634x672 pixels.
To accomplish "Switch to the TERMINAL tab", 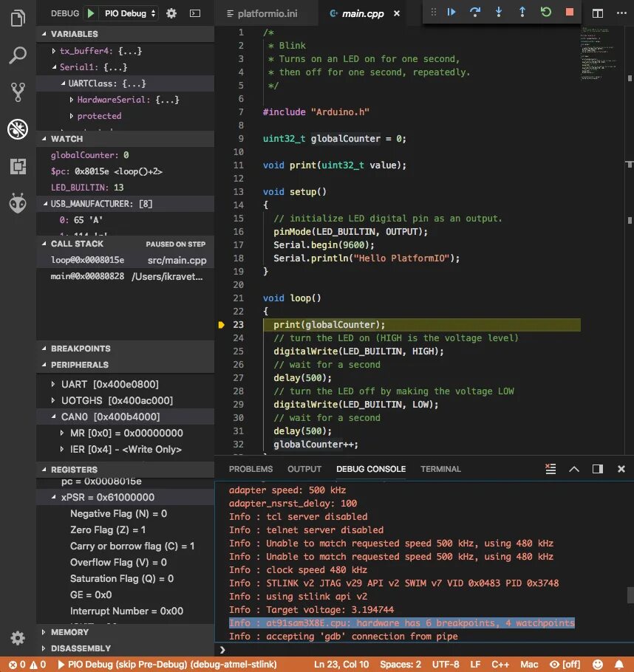I will coord(440,469).
